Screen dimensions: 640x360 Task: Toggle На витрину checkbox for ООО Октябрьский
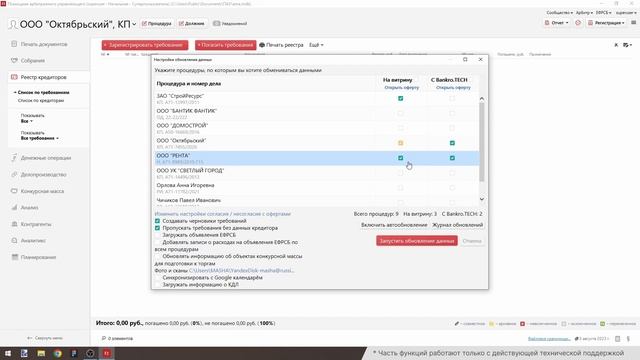click(x=400, y=143)
